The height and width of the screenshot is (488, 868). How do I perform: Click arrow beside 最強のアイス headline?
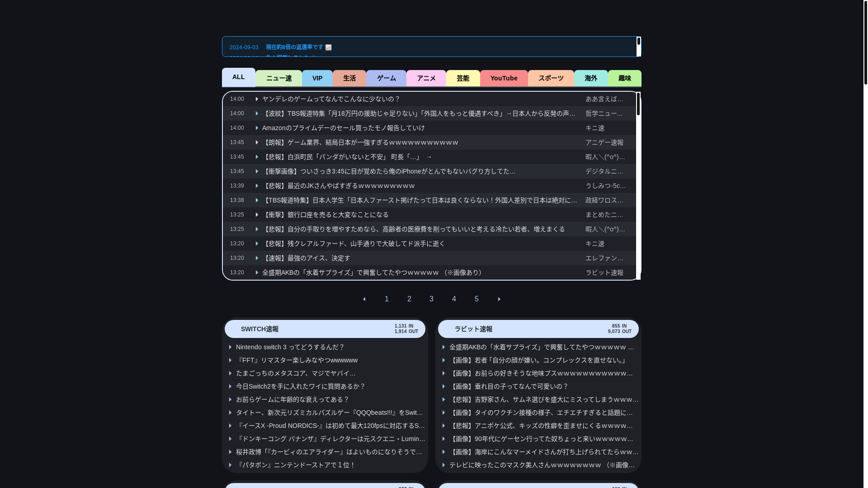(257, 258)
